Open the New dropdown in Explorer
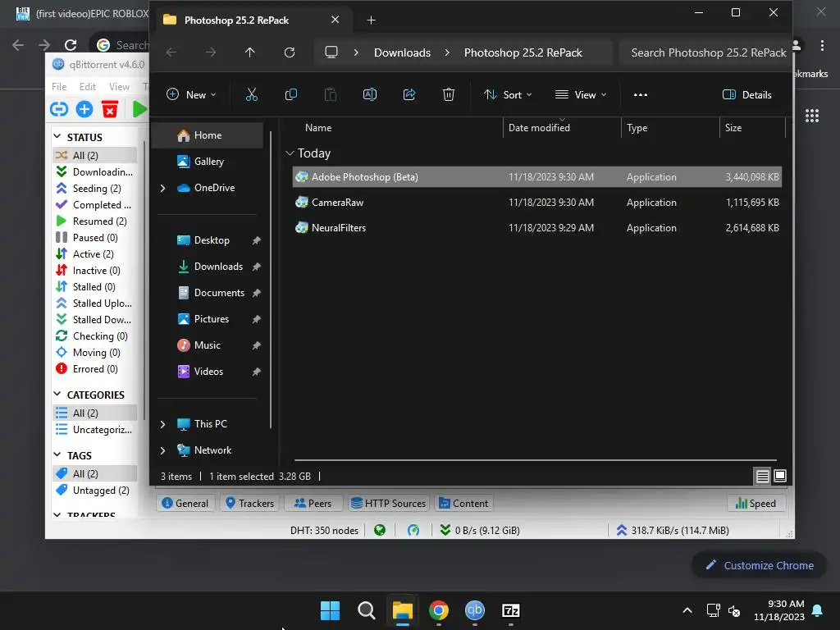The width and height of the screenshot is (840, 630). [x=191, y=95]
